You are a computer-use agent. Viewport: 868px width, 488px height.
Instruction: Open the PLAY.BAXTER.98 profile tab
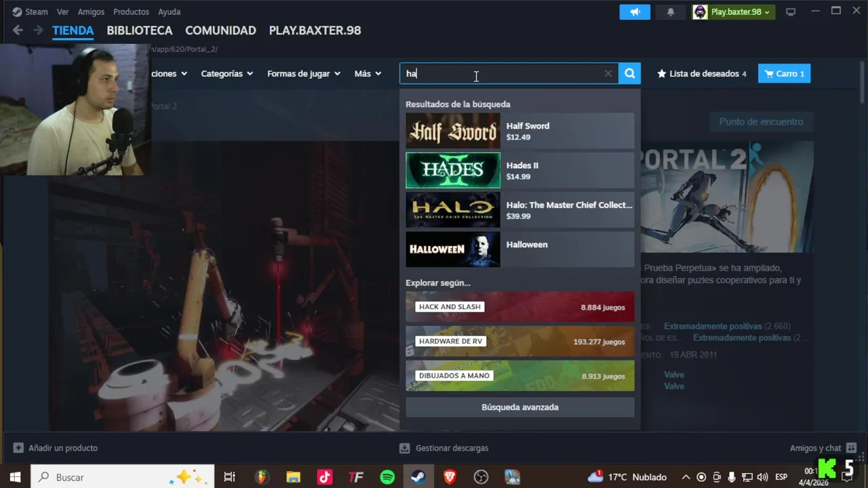(315, 30)
